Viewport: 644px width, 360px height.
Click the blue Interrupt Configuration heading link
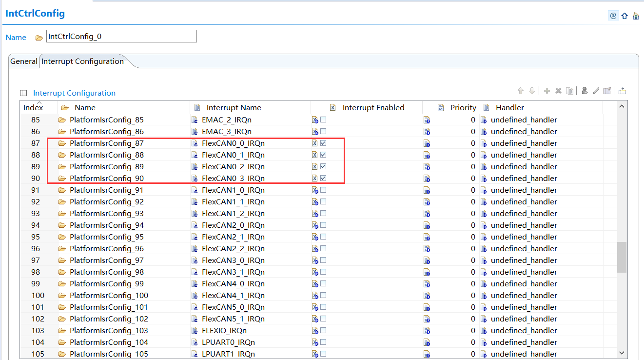tap(74, 93)
